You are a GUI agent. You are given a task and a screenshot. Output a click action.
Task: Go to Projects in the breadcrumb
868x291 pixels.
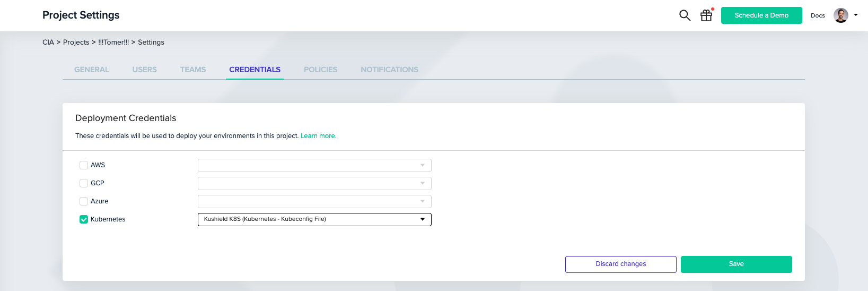pyautogui.click(x=76, y=42)
